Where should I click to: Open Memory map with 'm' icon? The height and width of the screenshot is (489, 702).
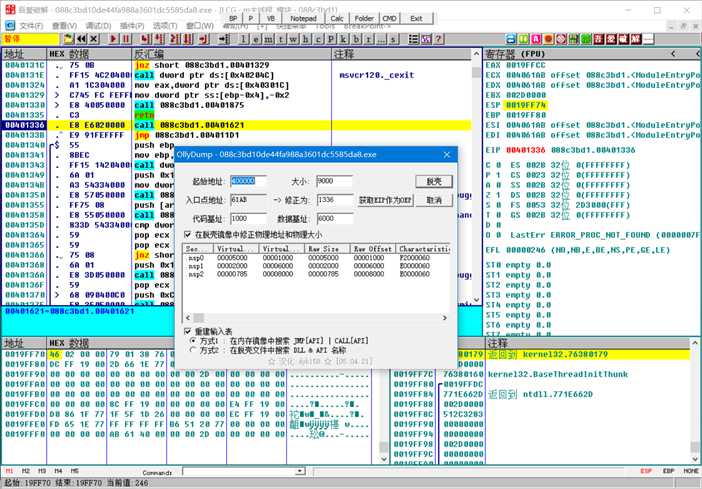(268, 39)
